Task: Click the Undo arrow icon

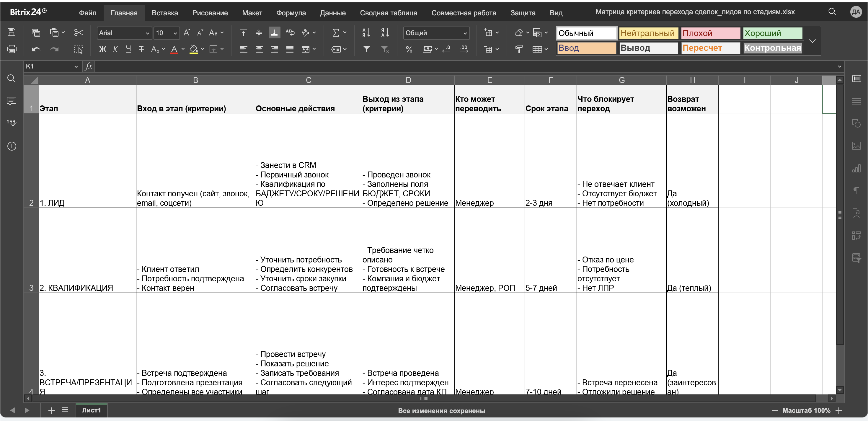Action: point(36,49)
